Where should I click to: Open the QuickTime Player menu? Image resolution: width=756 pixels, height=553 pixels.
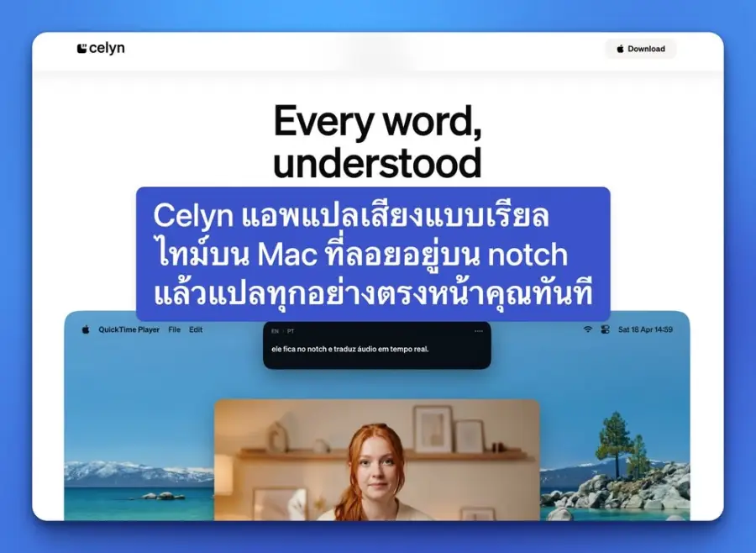pyautogui.click(x=129, y=329)
